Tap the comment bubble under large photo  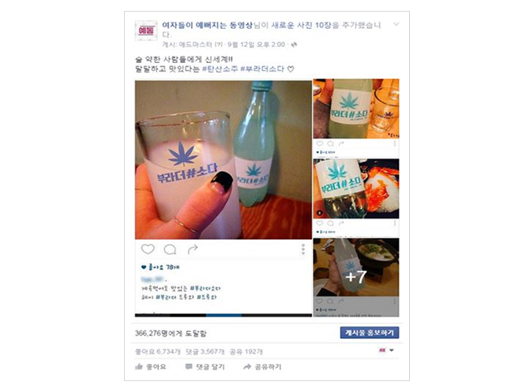pyautogui.click(x=170, y=250)
